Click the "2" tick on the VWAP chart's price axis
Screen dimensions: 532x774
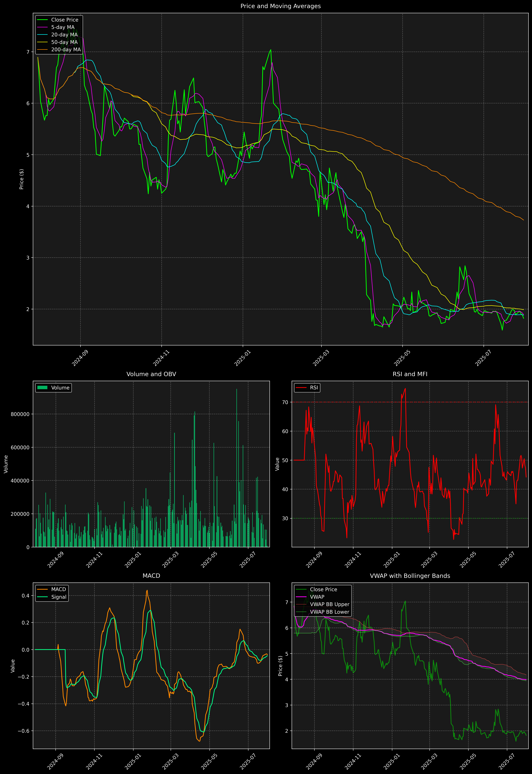click(x=287, y=731)
